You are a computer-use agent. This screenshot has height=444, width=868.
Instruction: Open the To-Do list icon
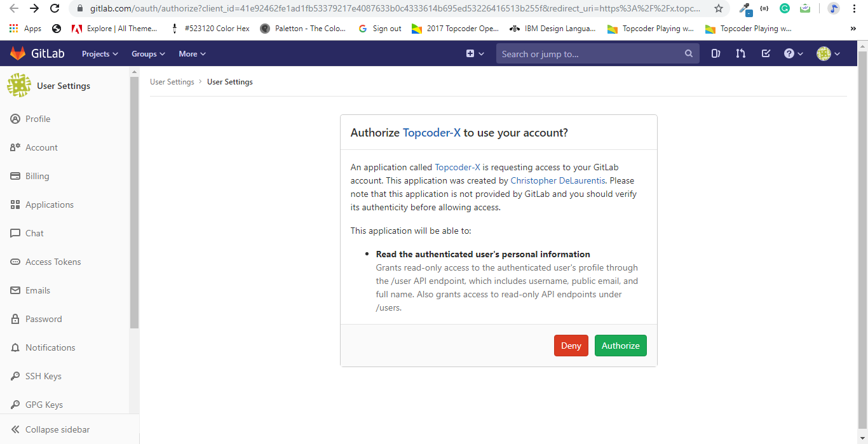point(766,54)
